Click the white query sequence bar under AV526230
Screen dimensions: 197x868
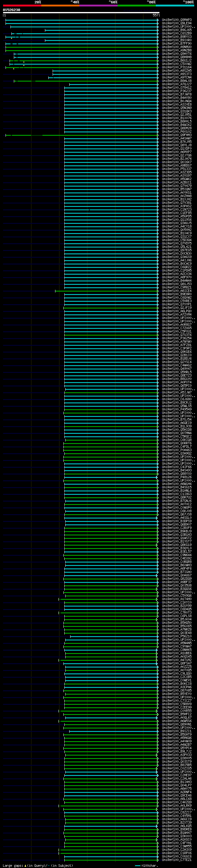81,12
